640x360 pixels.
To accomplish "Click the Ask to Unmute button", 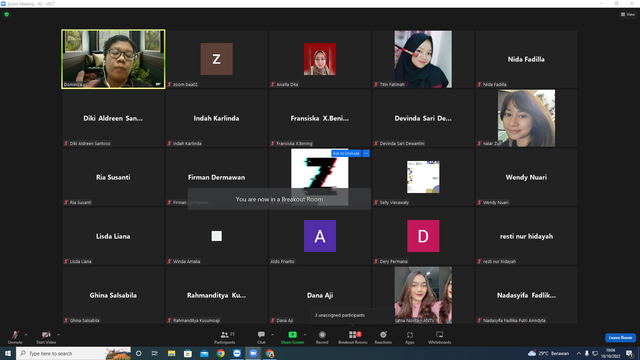I will click(x=346, y=153).
